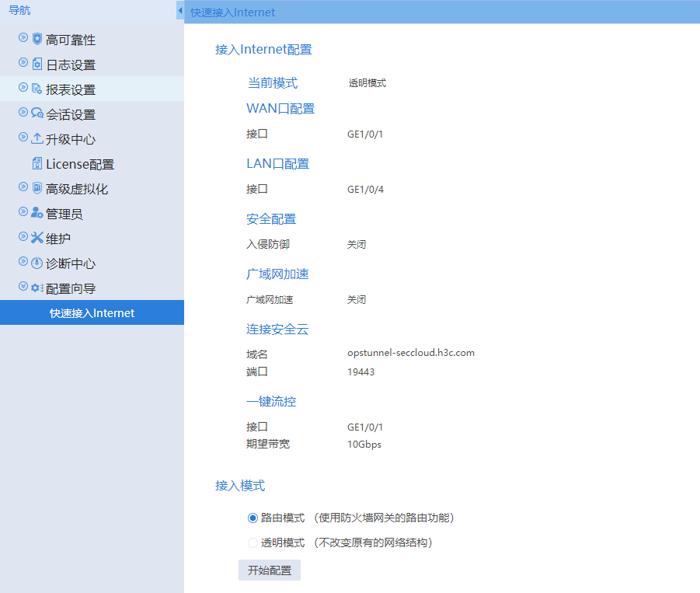Click the report icon beside 报表设置

click(37, 89)
